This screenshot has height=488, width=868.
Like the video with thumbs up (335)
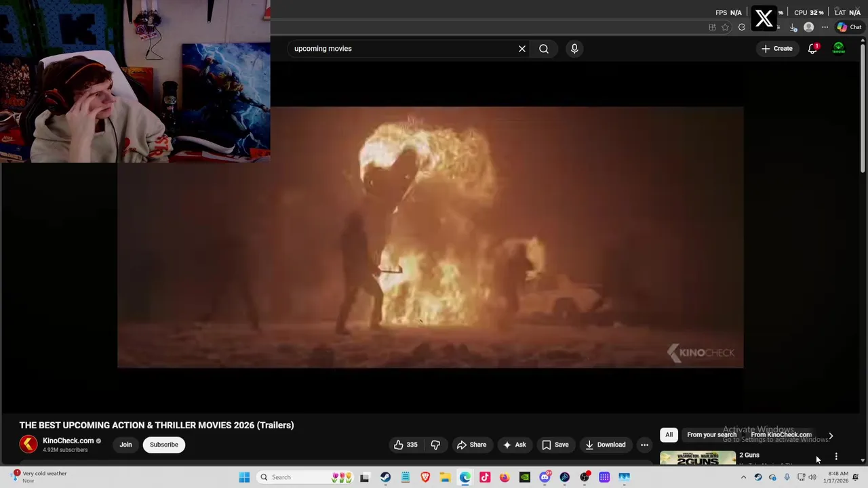pos(406,445)
